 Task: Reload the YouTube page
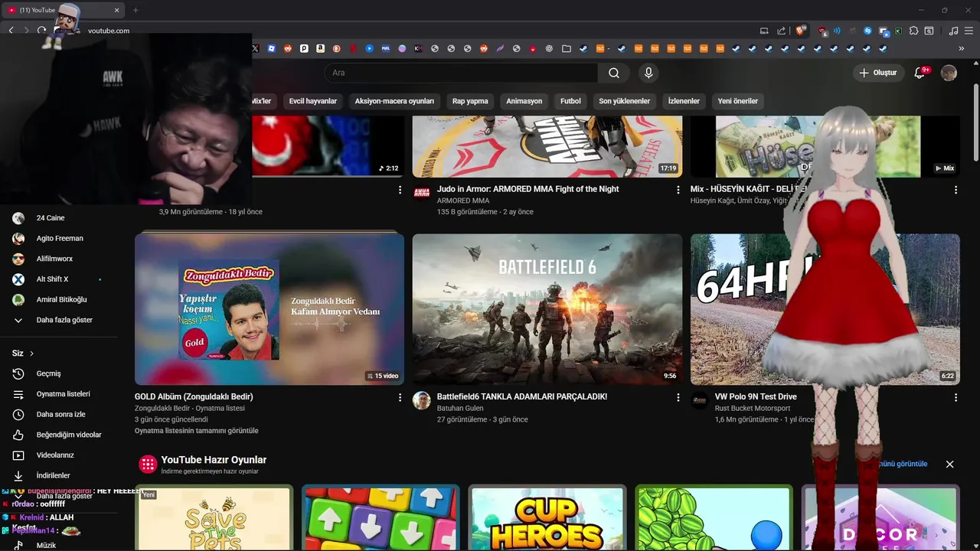tap(41, 31)
